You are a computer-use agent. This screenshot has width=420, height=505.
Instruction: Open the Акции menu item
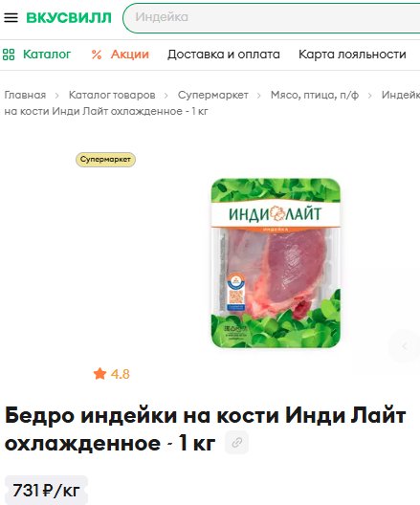pyautogui.click(x=130, y=55)
